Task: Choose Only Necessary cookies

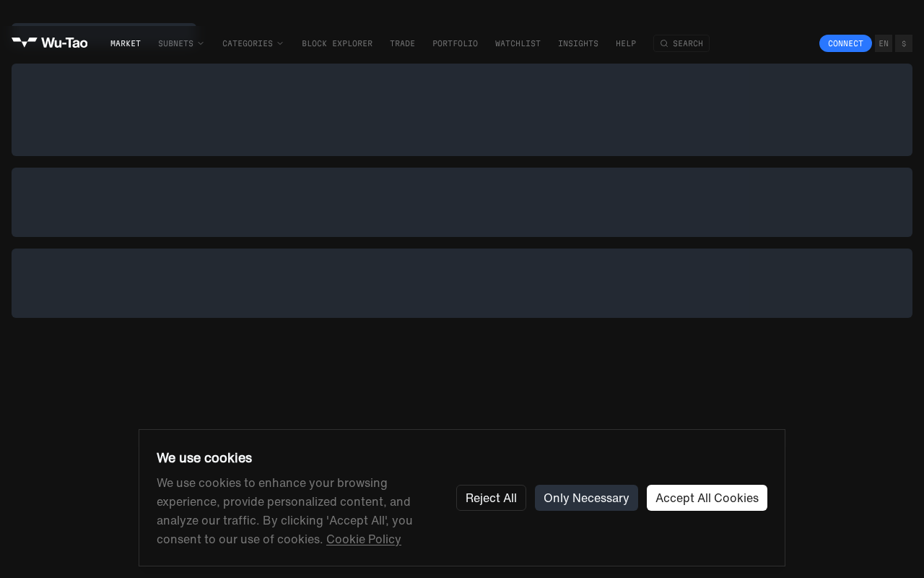Action: 586,498
